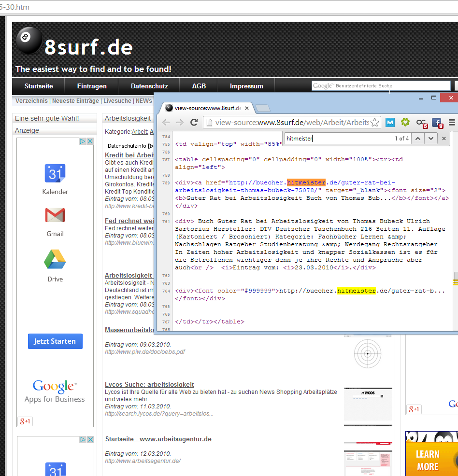
Task: Open the green flower extension icon
Action: tap(405, 122)
